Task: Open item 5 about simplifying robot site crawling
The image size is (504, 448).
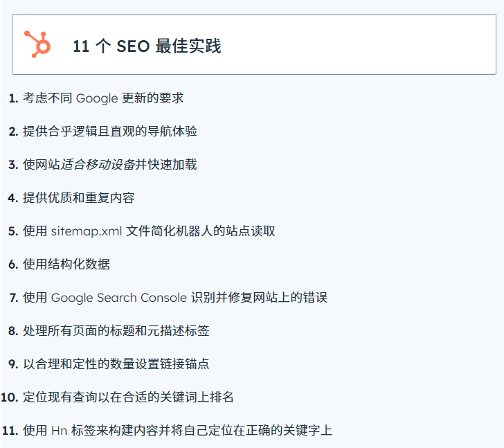Action: (149, 231)
